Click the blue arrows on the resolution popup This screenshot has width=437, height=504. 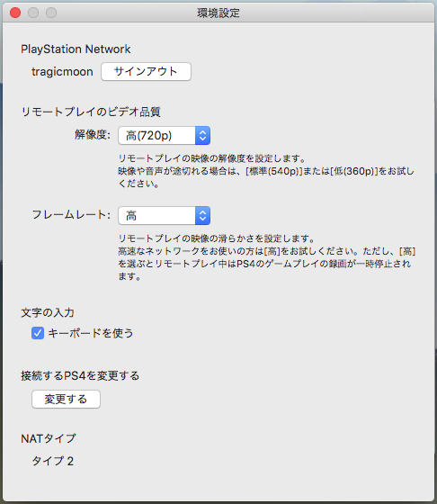tap(202, 135)
